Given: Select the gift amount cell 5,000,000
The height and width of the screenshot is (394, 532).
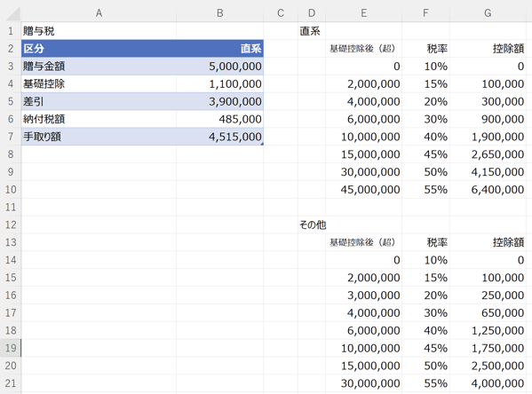Looking at the screenshot, I should [x=220, y=67].
